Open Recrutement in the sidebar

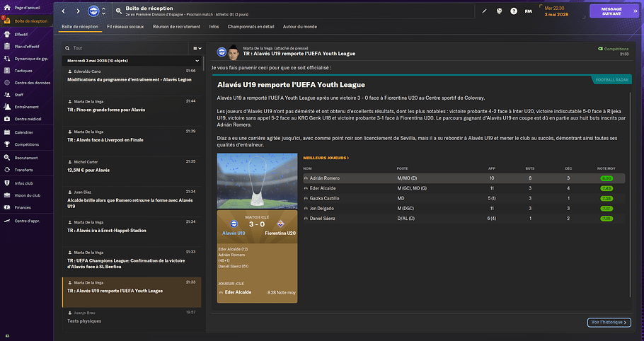coord(26,158)
